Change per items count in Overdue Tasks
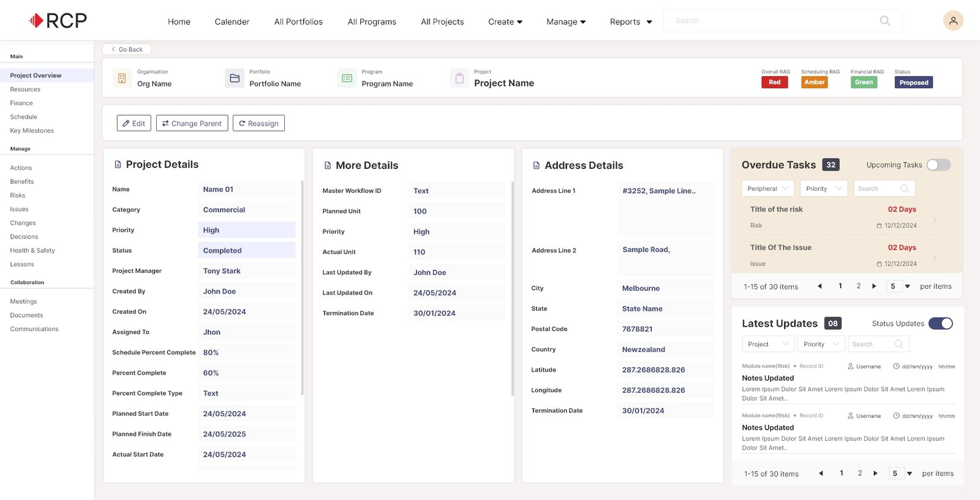This screenshot has height=500, width=980. click(x=899, y=286)
